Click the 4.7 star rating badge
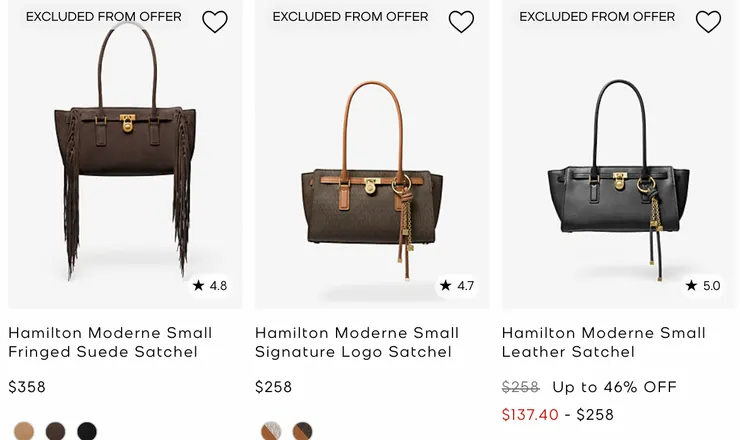This screenshot has width=740, height=440. point(458,286)
